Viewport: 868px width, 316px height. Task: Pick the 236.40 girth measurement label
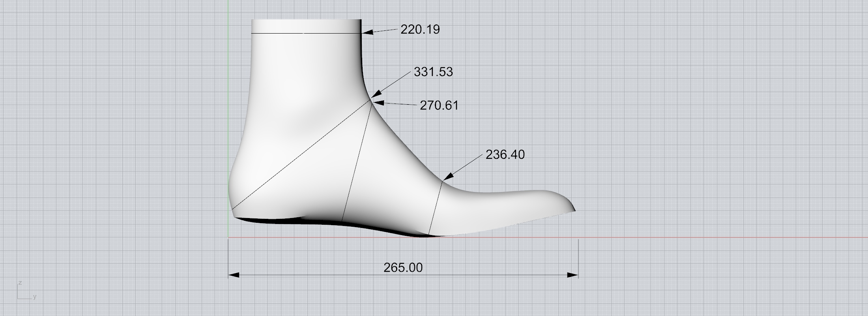(505, 154)
